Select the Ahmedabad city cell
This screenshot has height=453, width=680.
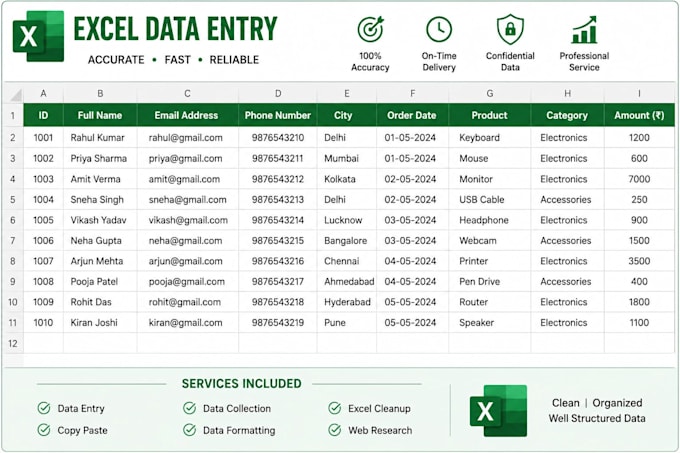(x=347, y=282)
